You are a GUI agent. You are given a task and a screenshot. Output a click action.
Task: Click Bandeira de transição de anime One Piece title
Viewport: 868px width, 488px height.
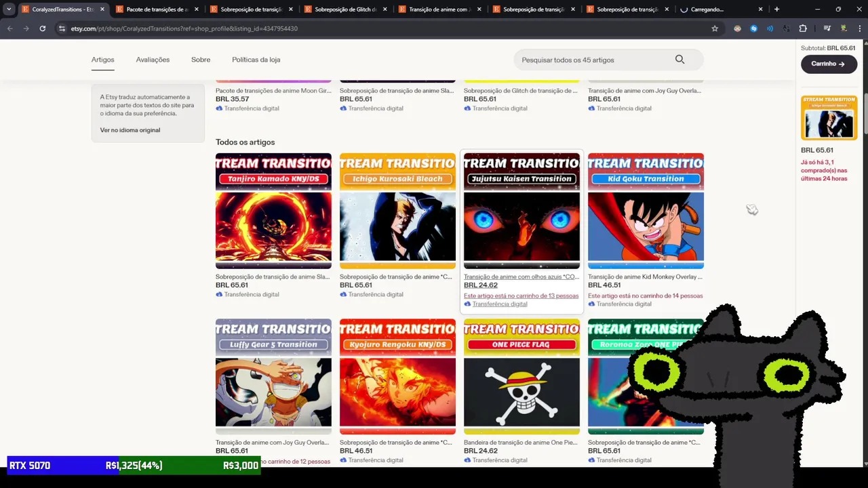521,443
